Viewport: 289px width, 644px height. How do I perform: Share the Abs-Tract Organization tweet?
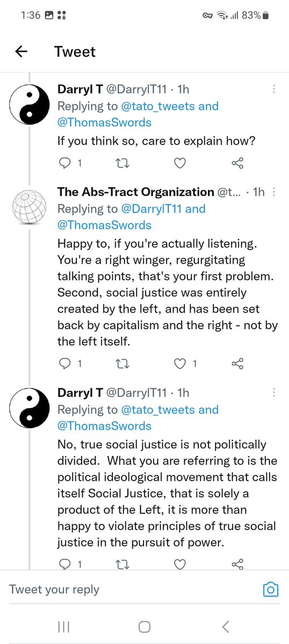237,364
